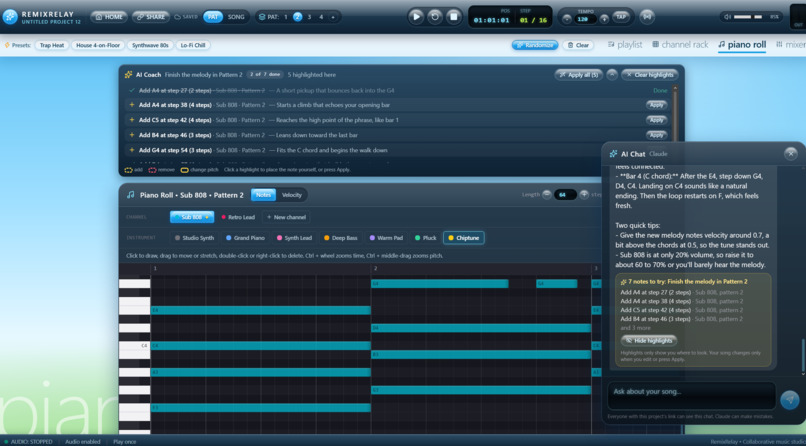Click the 'Ask about your song' input

pos(691,396)
